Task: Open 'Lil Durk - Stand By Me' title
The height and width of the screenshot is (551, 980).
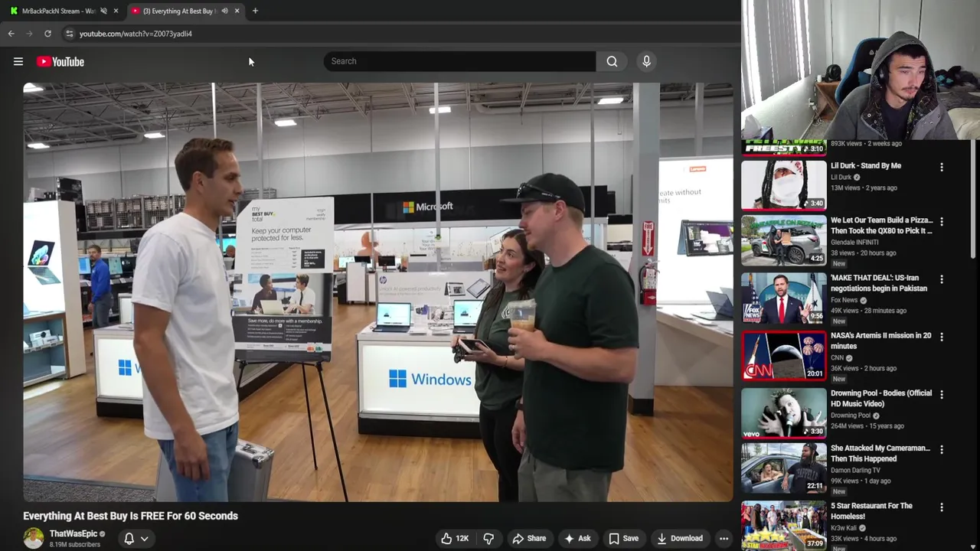Action: [866, 165]
